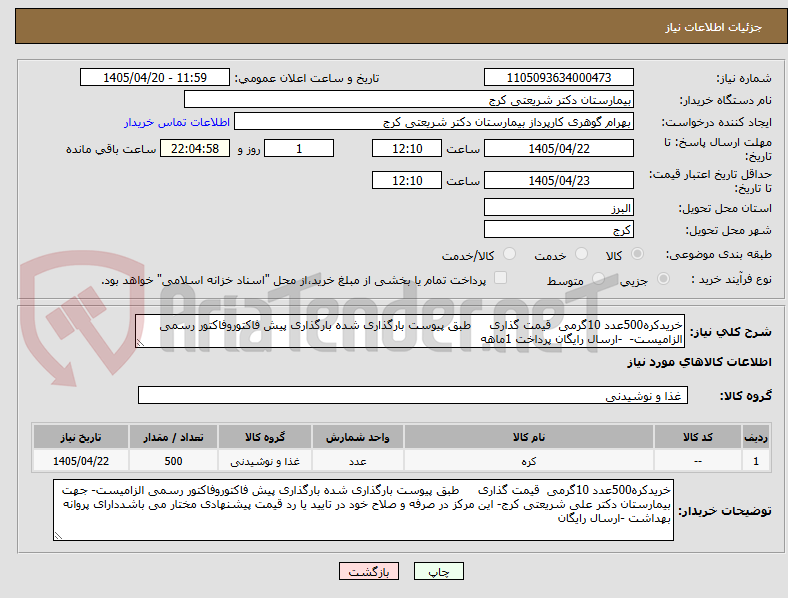Click the page title جزئیات اطلاعات نیاز
This screenshot has height=598, width=788.
pos(714,27)
